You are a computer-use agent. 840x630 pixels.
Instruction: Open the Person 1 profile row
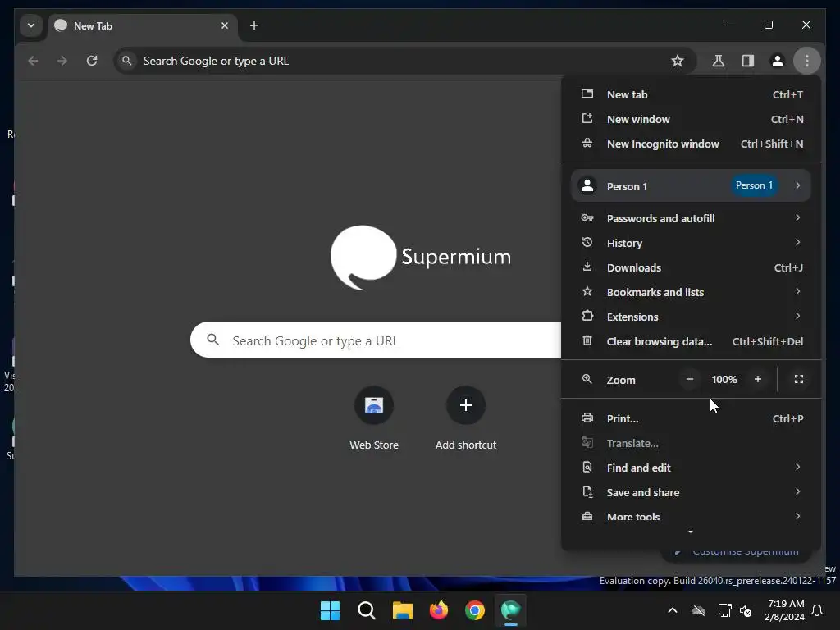coord(691,186)
